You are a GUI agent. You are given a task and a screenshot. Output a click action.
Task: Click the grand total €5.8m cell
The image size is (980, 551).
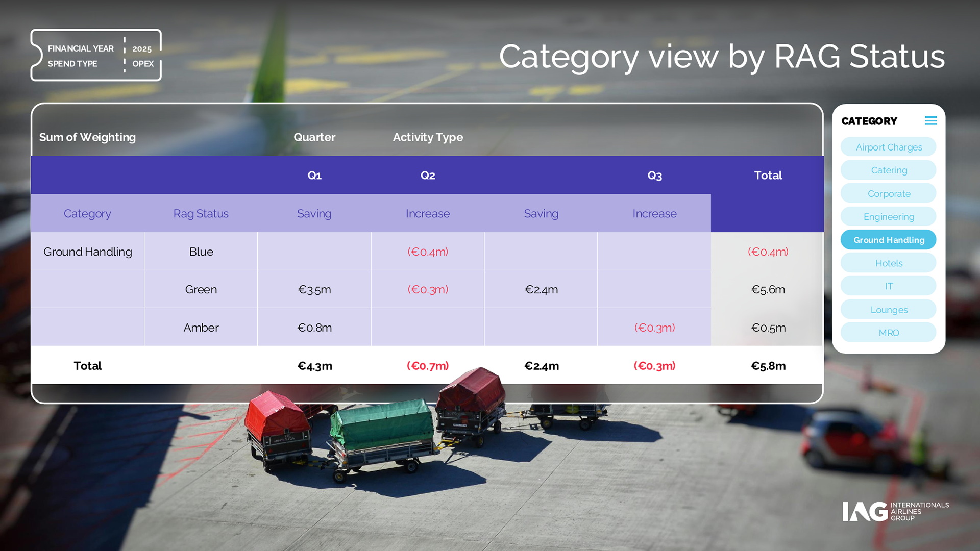(768, 366)
